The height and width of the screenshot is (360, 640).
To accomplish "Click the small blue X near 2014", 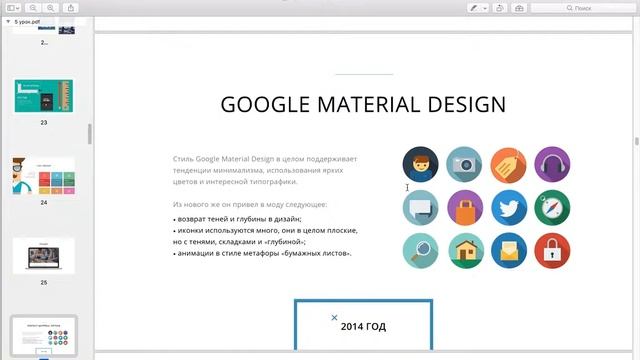I will (x=334, y=317).
